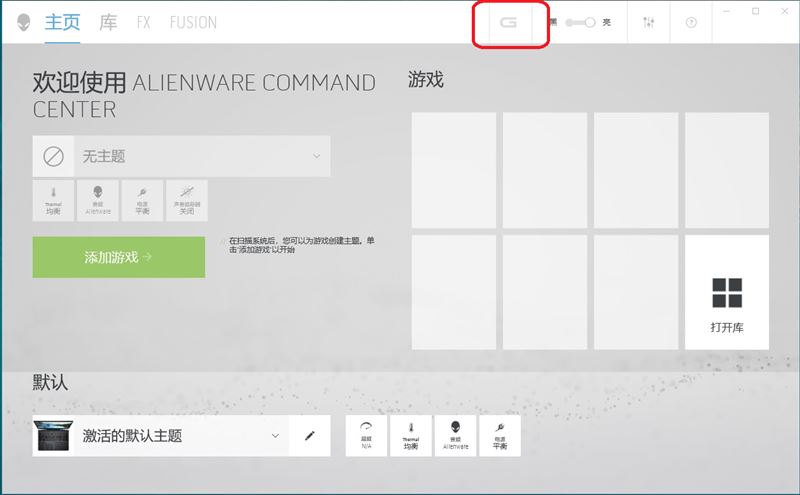Select Thermal 均衡 tile under 无主题 dropdown

point(53,201)
